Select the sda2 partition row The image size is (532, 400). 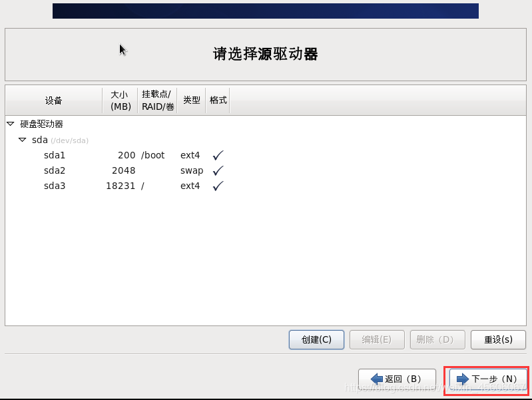pyautogui.click(x=266, y=170)
